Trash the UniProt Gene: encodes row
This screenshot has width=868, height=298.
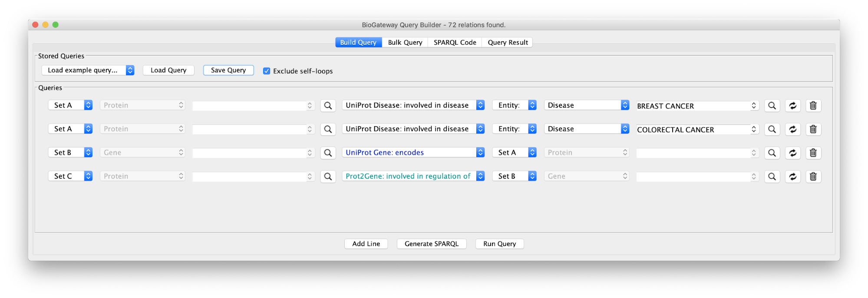tap(813, 153)
